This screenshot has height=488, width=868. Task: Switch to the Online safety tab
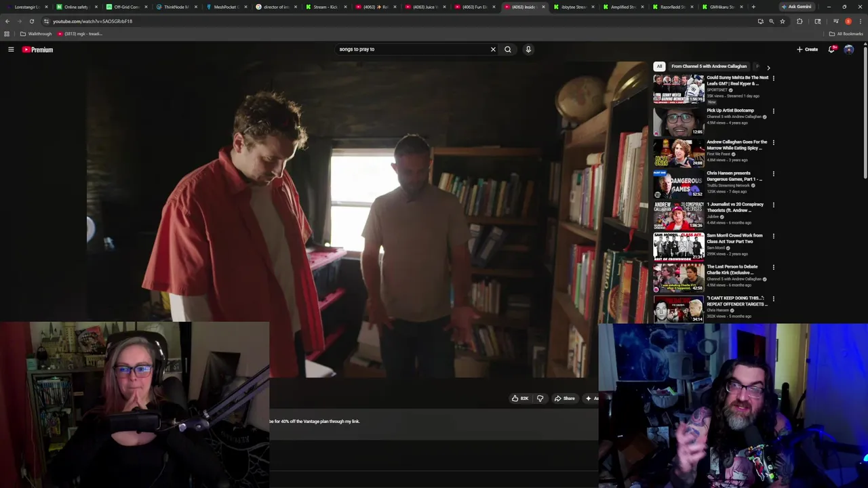click(75, 7)
